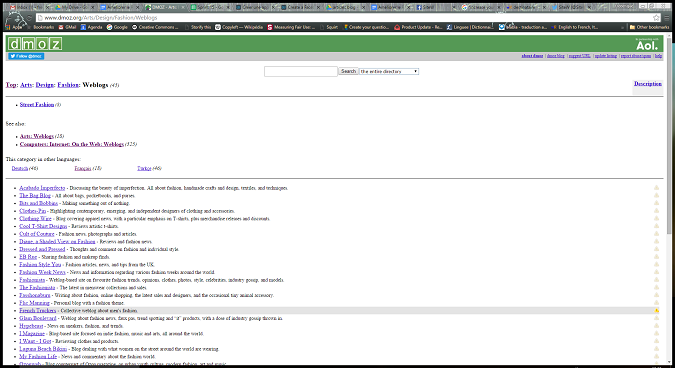675x368 pixels.
Task: Click the 'about dmoz' header link
Action: [532, 56]
